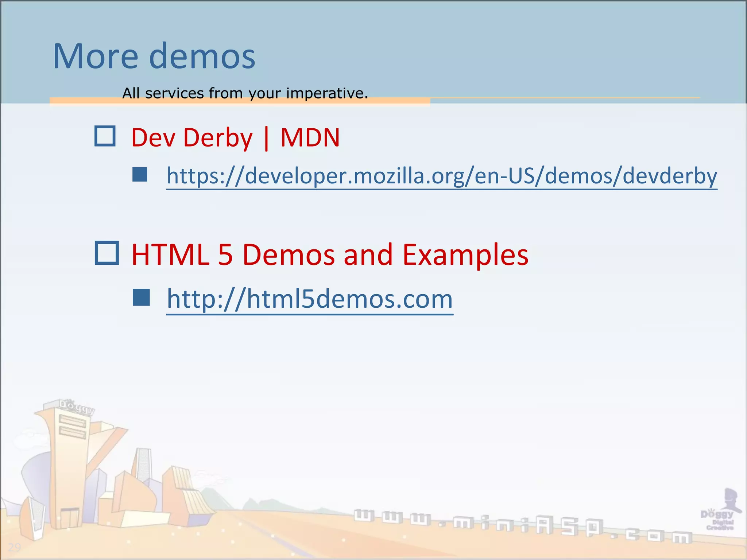Select the 'Dev Derby | MDN' heading text

click(x=235, y=138)
